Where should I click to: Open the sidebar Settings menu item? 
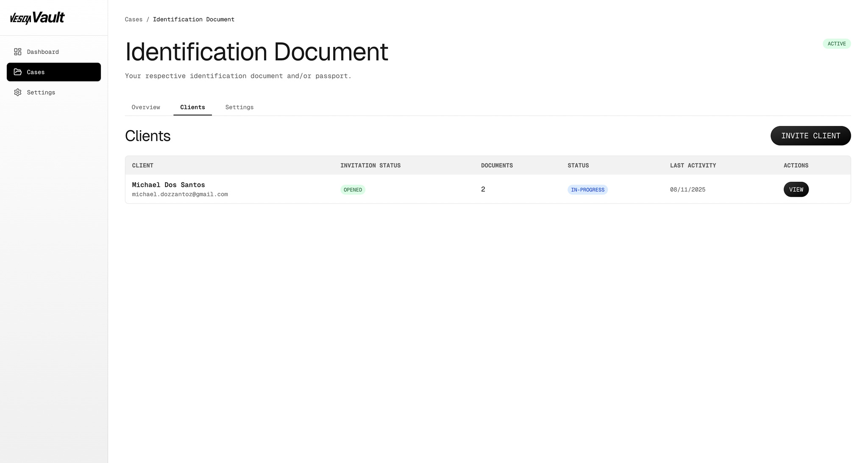(x=41, y=92)
